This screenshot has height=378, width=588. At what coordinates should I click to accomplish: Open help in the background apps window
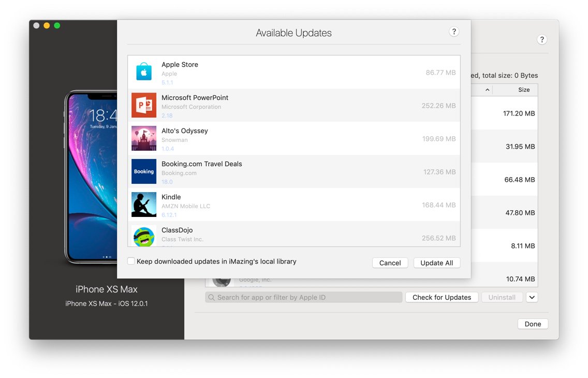pos(542,39)
